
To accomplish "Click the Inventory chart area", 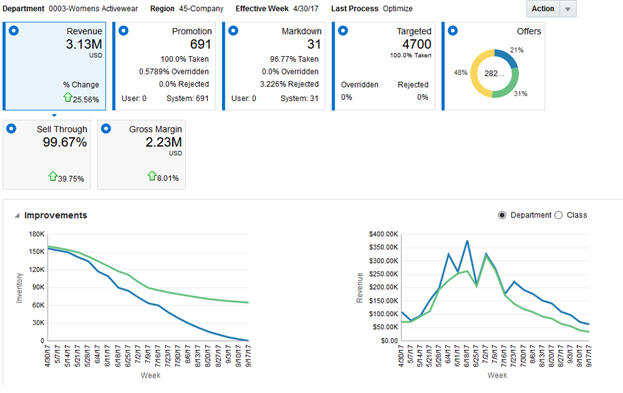I will [148, 287].
